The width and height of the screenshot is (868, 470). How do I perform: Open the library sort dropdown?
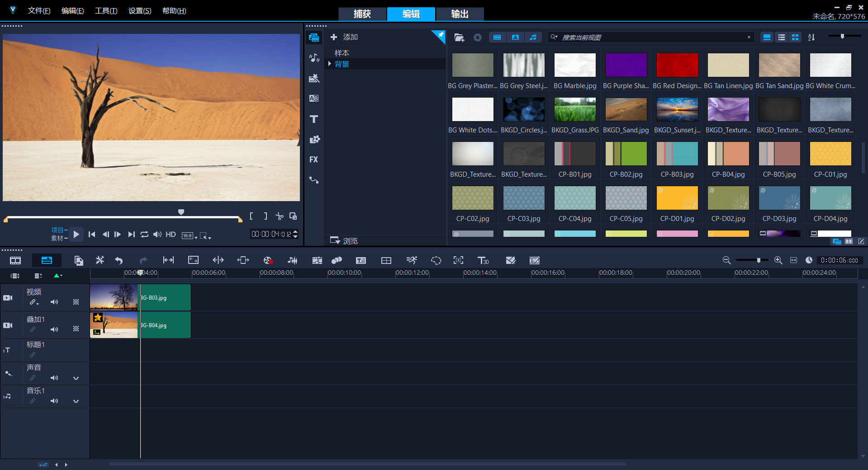(x=811, y=38)
